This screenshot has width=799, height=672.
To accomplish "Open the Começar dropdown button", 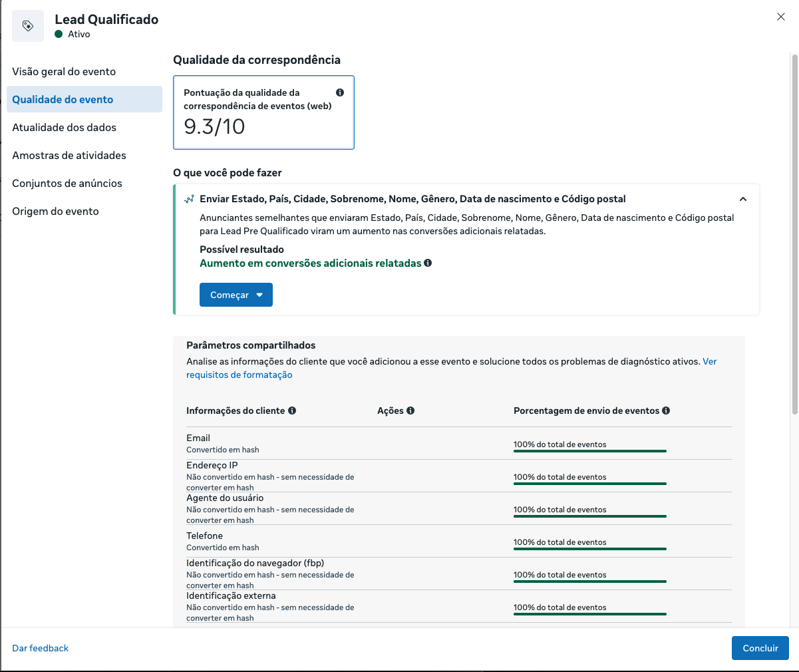I will click(x=236, y=295).
